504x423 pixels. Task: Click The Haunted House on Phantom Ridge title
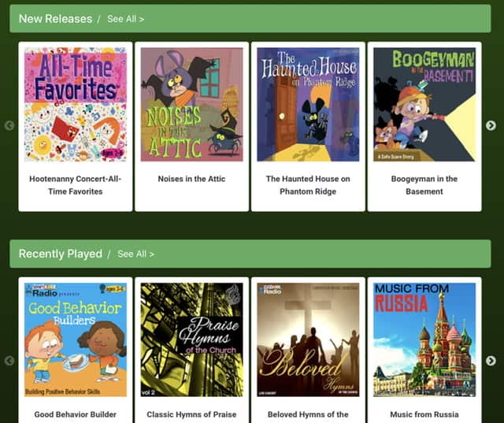[x=308, y=185]
